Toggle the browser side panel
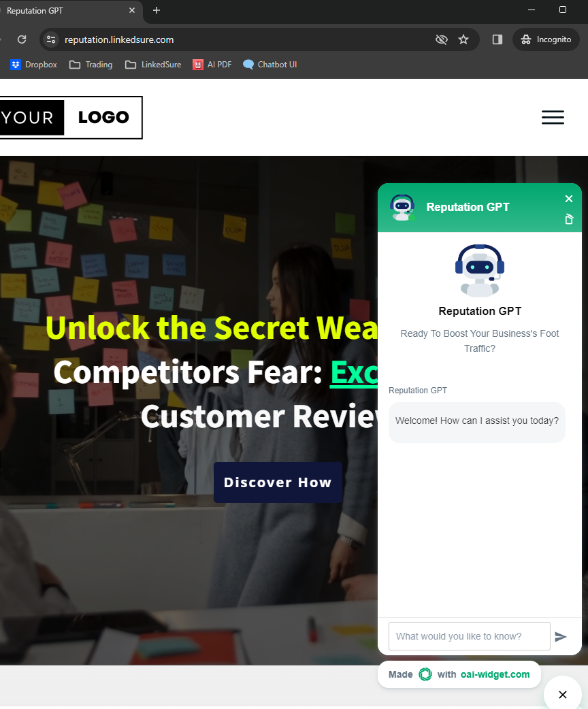 pyautogui.click(x=497, y=39)
